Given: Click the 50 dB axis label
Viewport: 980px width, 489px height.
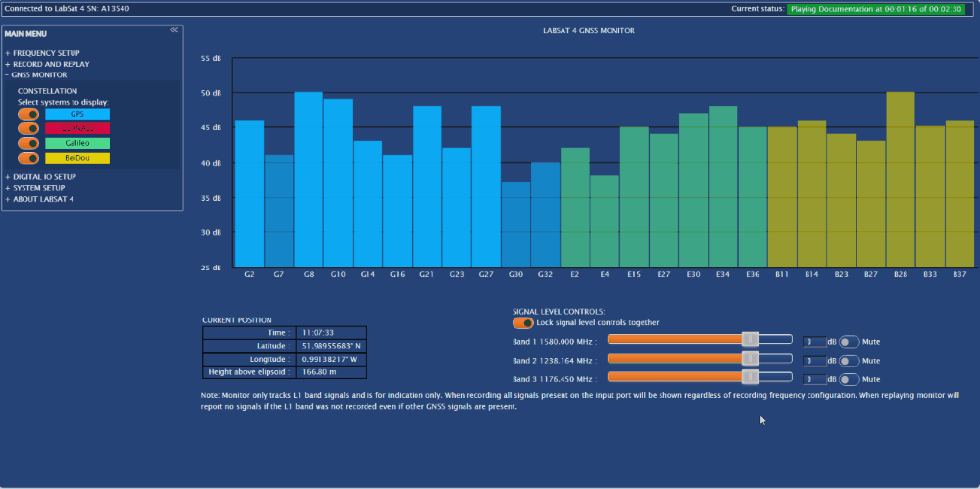Looking at the screenshot, I should coord(211,93).
